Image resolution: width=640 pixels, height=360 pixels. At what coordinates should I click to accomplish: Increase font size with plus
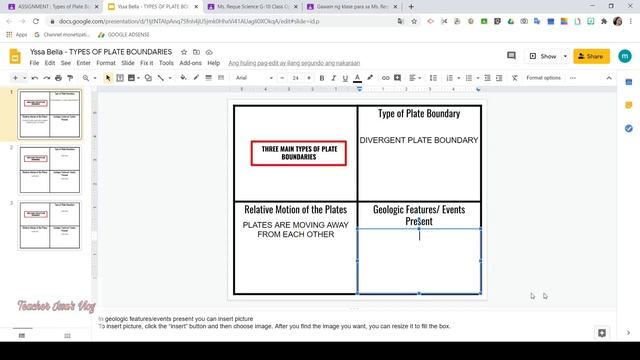point(309,78)
